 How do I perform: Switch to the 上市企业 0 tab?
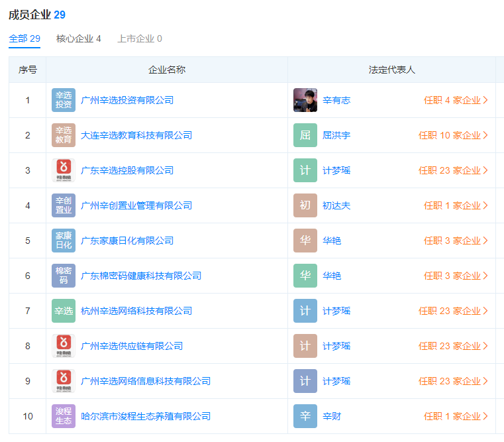pyautogui.click(x=140, y=38)
